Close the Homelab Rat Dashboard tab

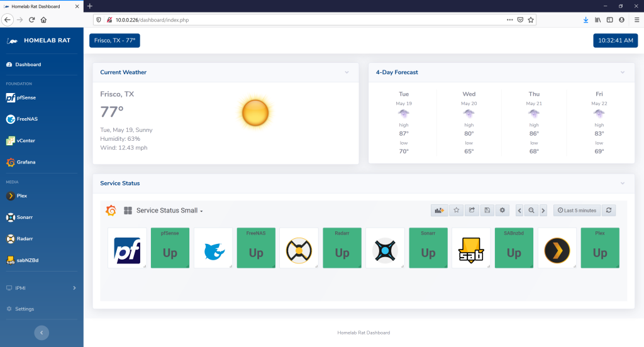77,6
